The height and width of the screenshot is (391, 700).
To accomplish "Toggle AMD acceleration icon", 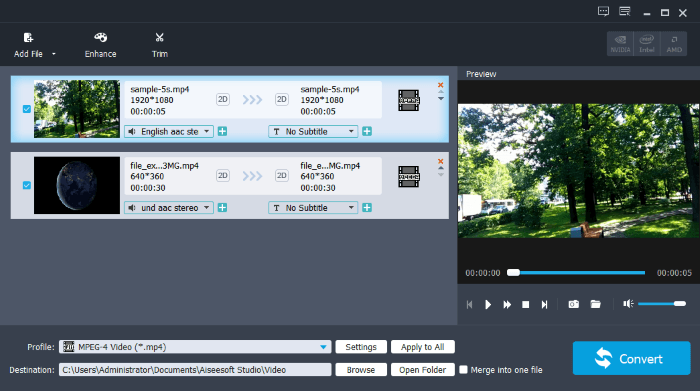I will point(674,44).
